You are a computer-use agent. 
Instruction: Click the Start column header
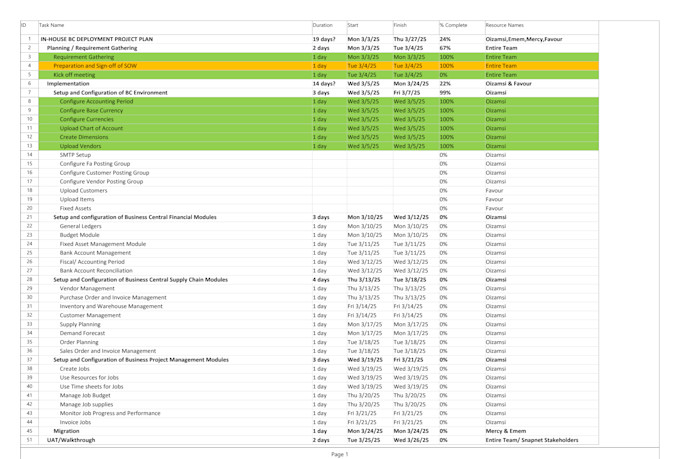tap(353, 25)
